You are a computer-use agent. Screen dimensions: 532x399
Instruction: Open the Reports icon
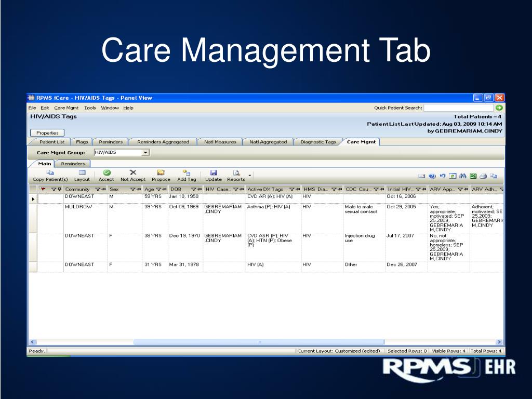[x=236, y=172]
